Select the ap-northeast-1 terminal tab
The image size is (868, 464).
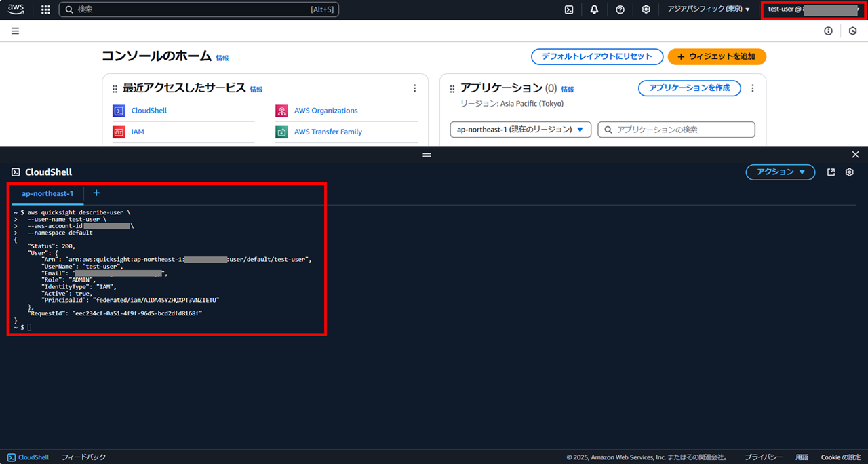click(x=47, y=194)
